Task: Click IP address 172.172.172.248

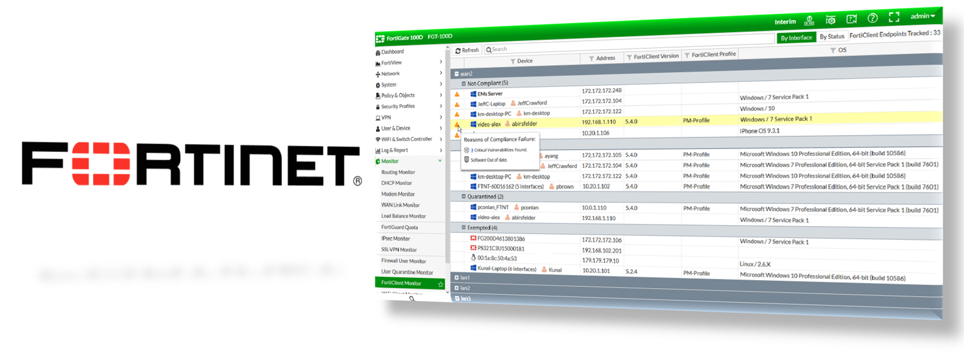Action: coord(601,91)
